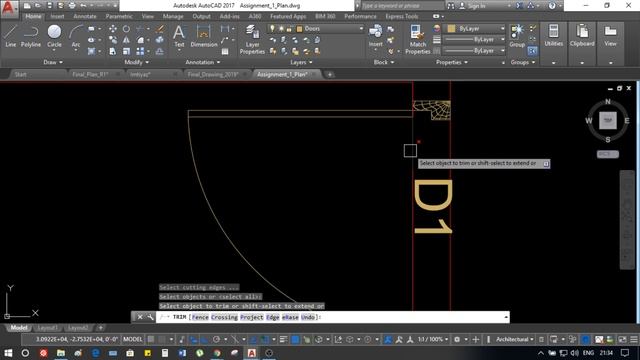Image resolution: width=640 pixels, height=360 pixels.
Task: Open Layer Properties manager
Action: click(252, 39)
